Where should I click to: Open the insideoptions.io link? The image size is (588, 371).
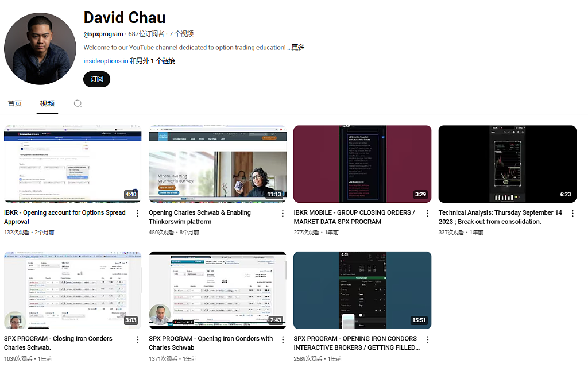click(x=106, y=61)
